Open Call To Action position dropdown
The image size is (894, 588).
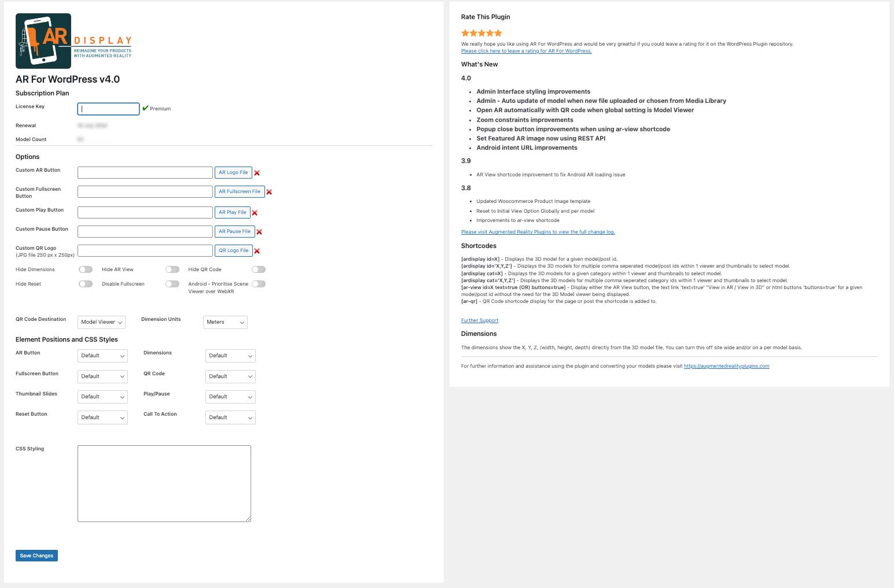[230, 417]
